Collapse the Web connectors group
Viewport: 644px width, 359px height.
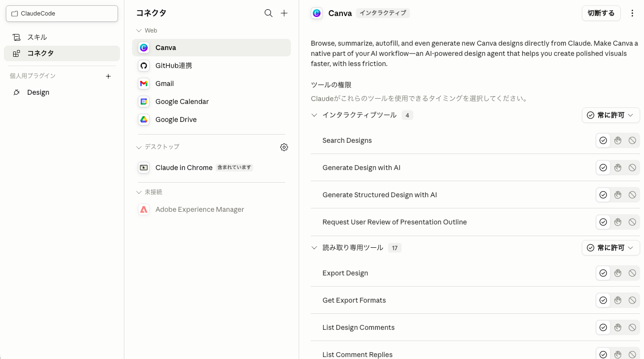coord(139,31)
